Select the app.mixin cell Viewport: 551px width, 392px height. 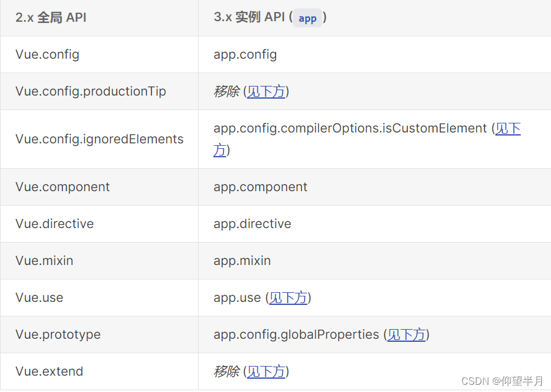point(242,261)
